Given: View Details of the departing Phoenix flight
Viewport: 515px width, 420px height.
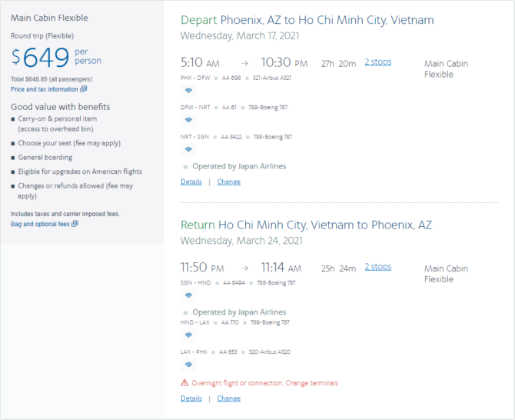Looking at the screenshot, I should pos(191,182).
